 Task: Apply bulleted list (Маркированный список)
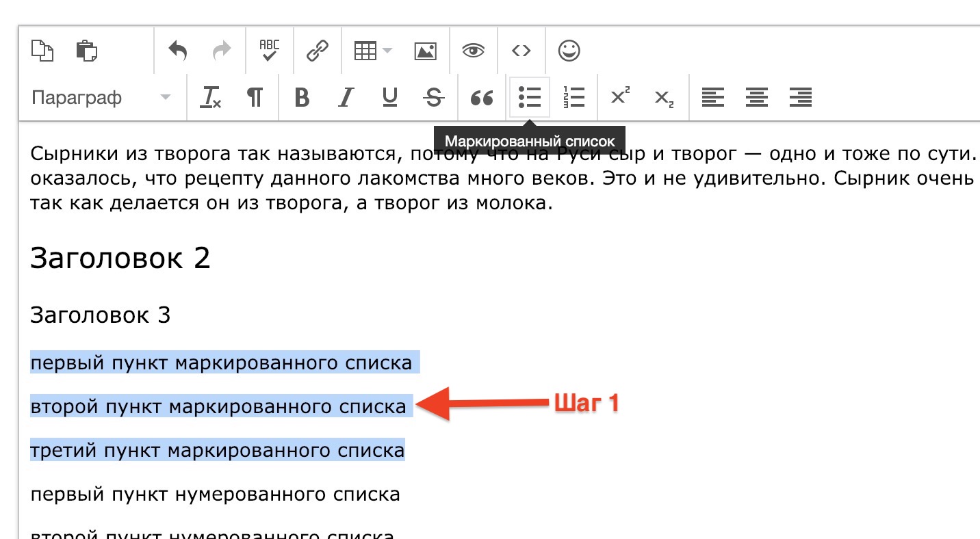530,98
